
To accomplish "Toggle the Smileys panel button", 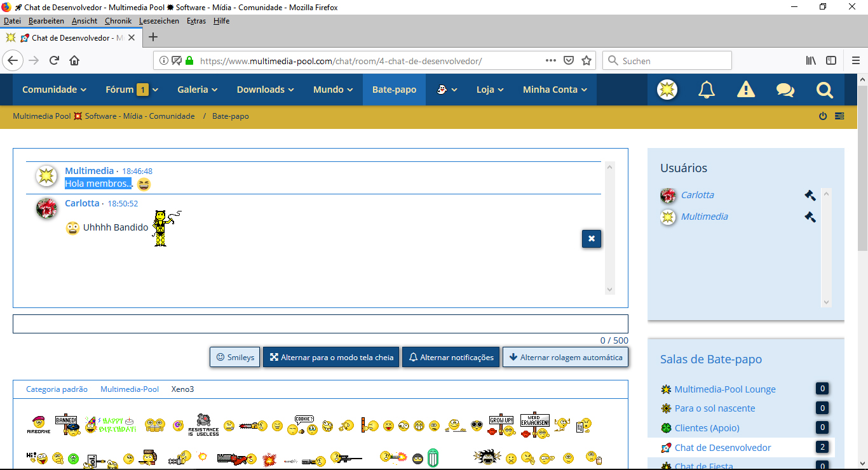I will [235, 357].
